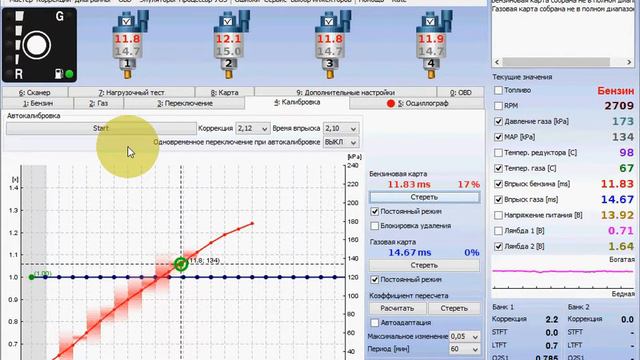Click the Расчитать button
The image size is (640, 360).
(397, 308)
